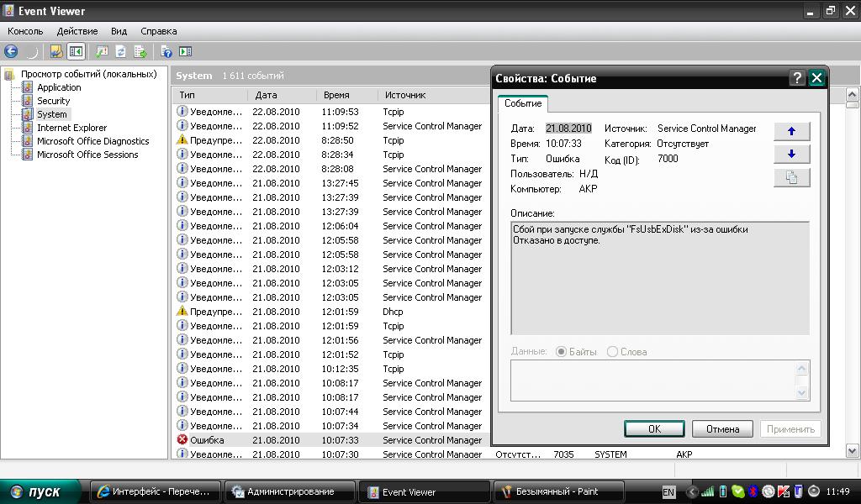Select Microsoft Office Diagnostics log in tree
The height and width of the screenshot is (504, 861).
(92, 141)
